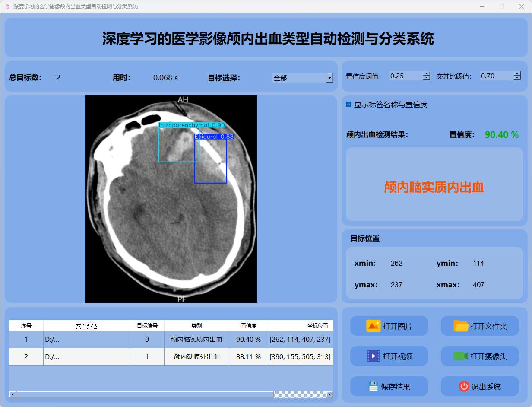Click the Epidural 0.88 label on scan

(x=214, y=136)
